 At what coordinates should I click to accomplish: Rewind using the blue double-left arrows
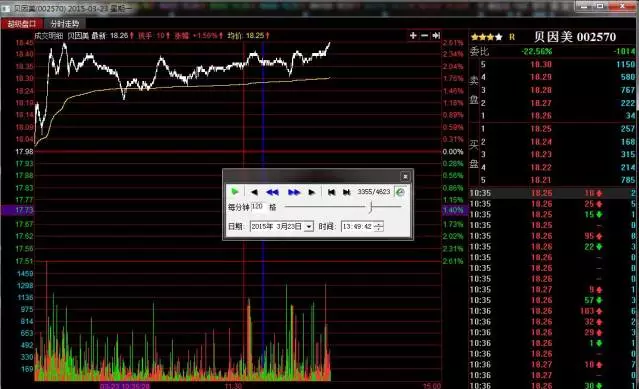(272, 192)
